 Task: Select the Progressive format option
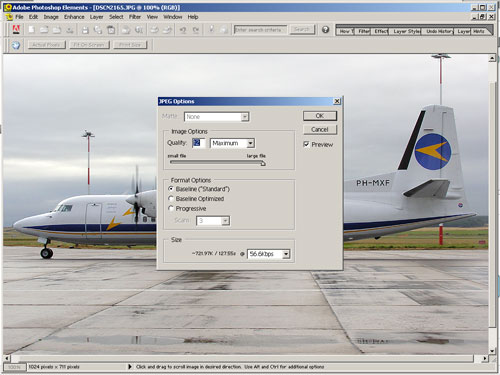point(171,208)
